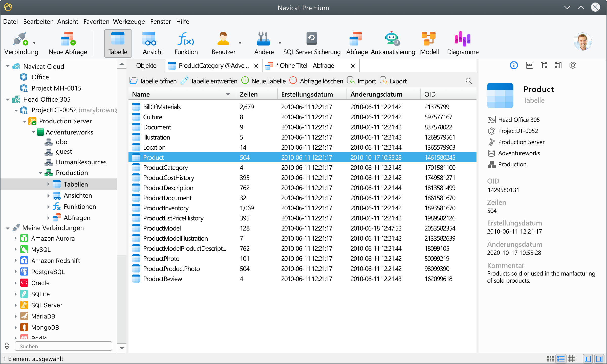Toggle the left navigation pane visibility

coord(588,358)
